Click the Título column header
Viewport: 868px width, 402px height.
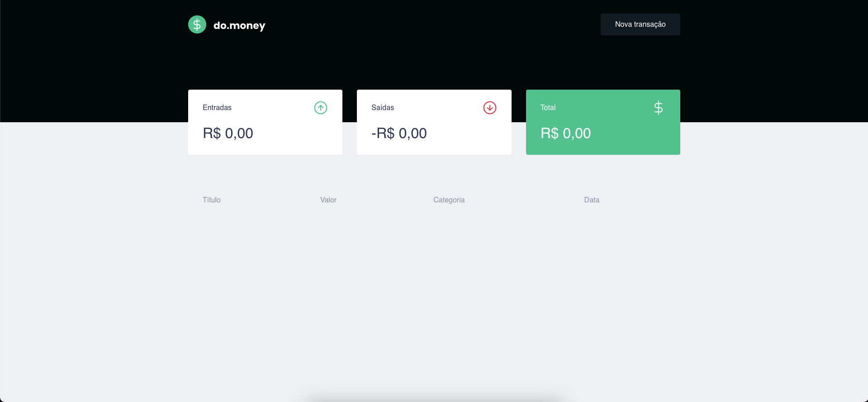212,200
